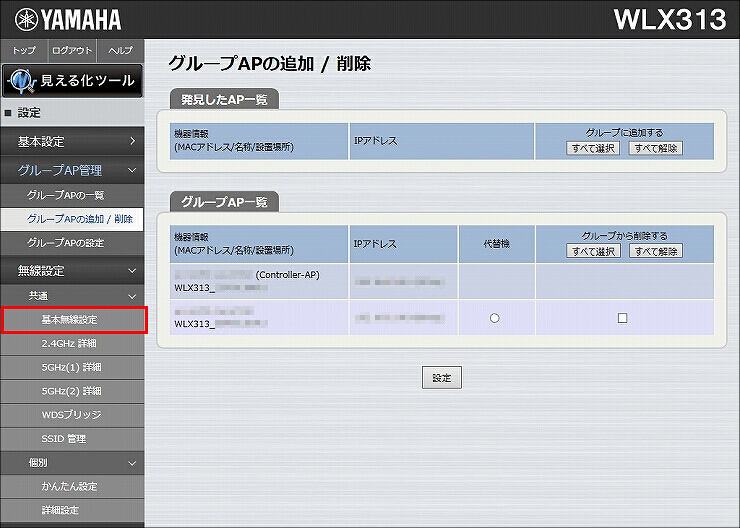Open 基本無線設定 page
740x528 pixels.
click(x=74, y=320)
